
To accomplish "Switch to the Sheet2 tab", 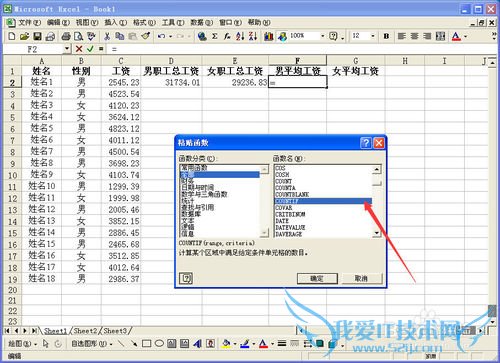I will click(85, 331).
